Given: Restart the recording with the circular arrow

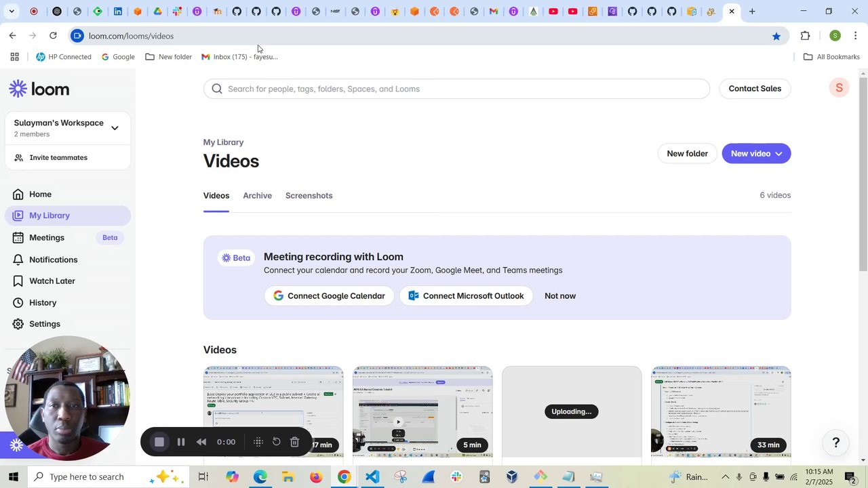Looking at the screenshot, I should 277,442.
